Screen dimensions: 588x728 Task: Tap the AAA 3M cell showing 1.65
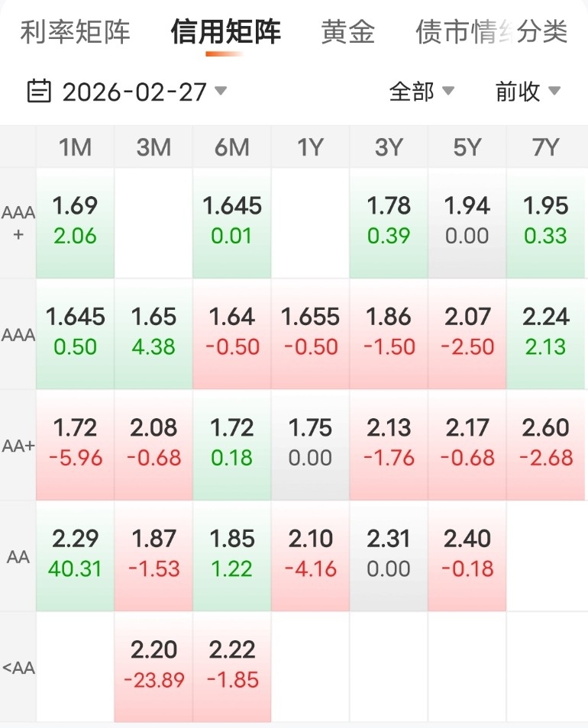[x=153, y=332]
